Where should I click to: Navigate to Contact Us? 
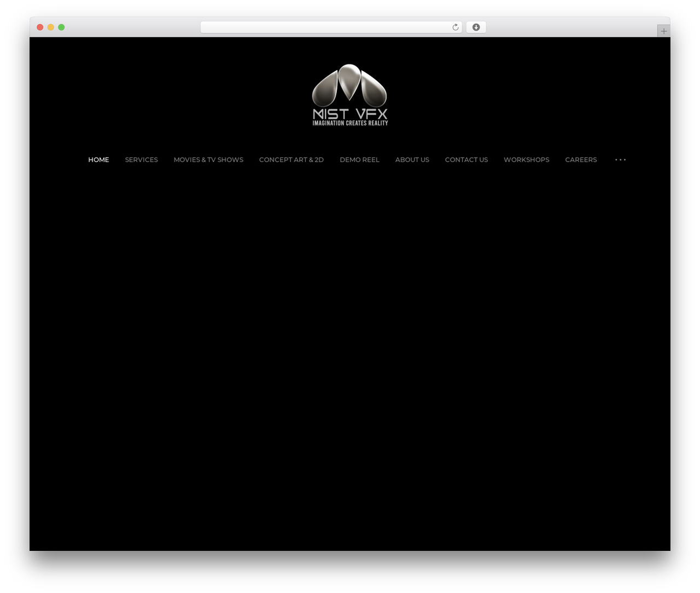coord(466,160)
